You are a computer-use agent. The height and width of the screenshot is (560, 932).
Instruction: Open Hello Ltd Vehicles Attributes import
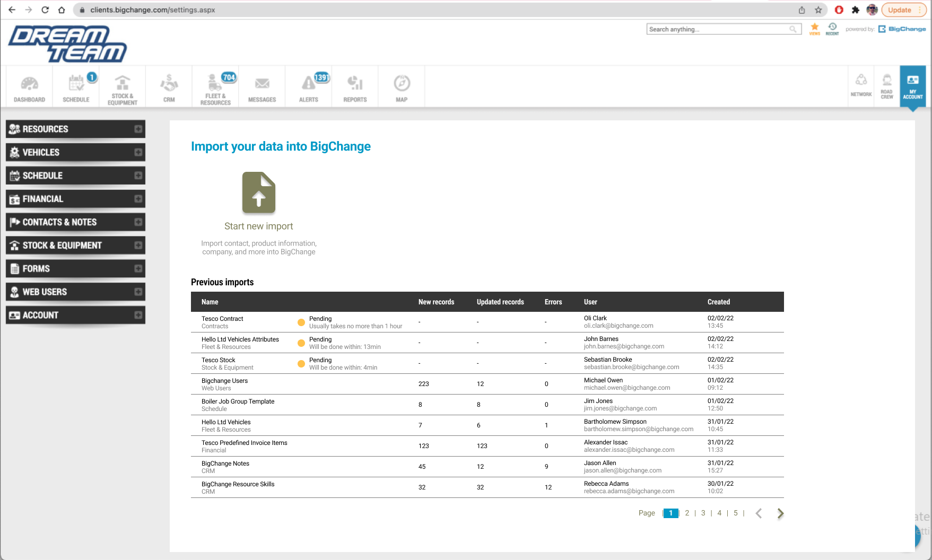[487, 343]
